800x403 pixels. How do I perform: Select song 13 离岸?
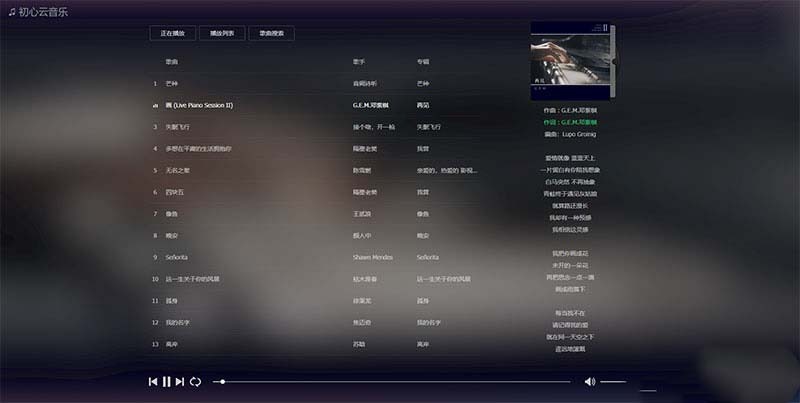coord(171,345)
